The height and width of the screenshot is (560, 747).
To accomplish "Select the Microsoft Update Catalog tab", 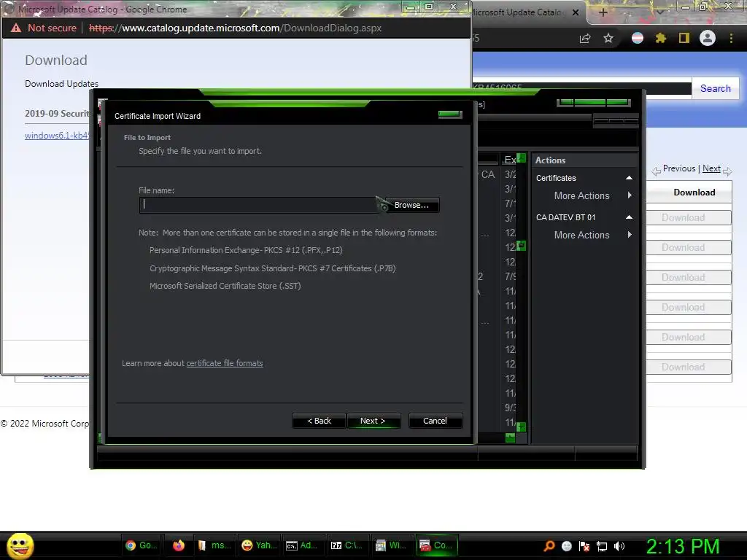I will (x=519, y=13).
